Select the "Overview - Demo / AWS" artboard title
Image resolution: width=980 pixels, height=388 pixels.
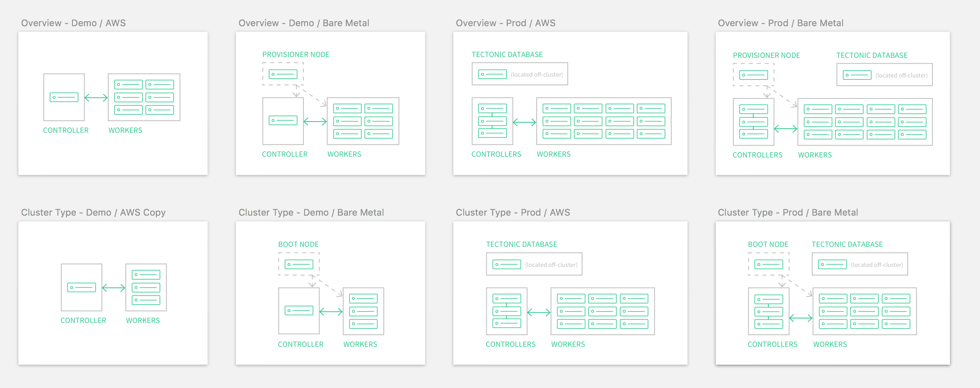click(x=73, y=23)
